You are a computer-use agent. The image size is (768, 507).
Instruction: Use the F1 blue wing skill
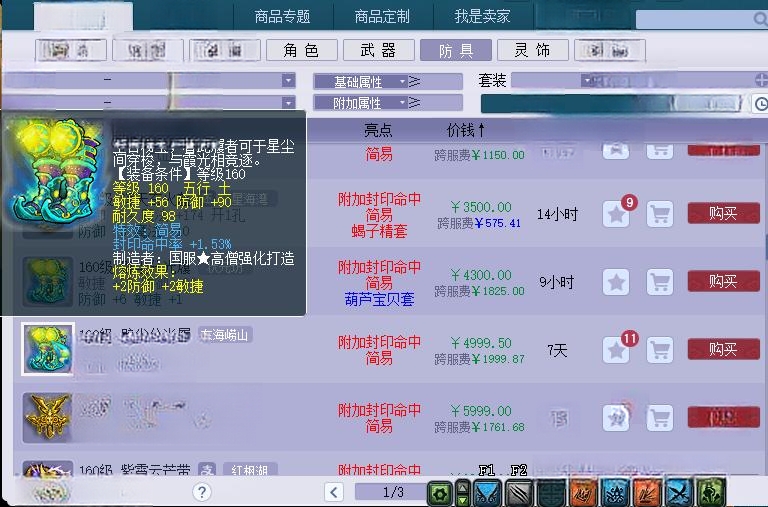(x=487, y=492)
